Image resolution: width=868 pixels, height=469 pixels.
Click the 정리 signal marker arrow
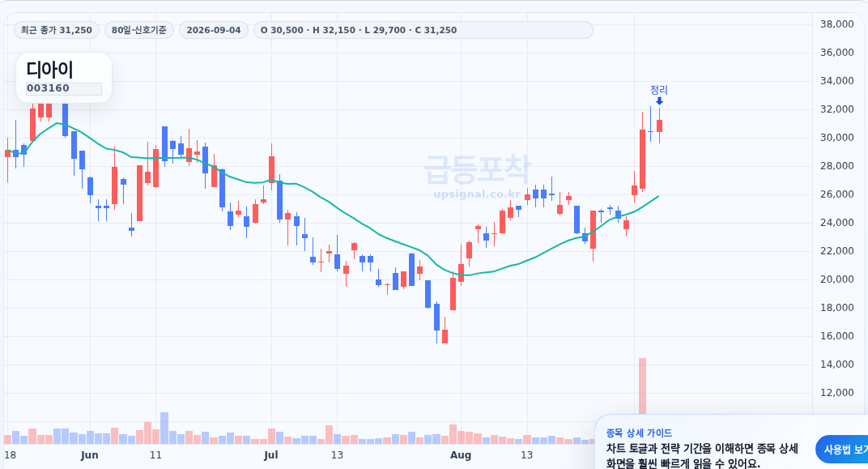click(x=659, y=100)
